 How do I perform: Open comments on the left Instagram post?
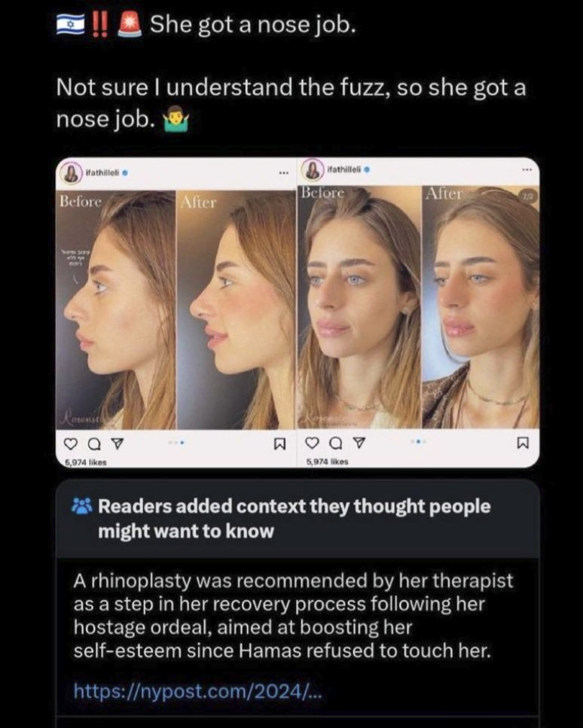point(94,445)
